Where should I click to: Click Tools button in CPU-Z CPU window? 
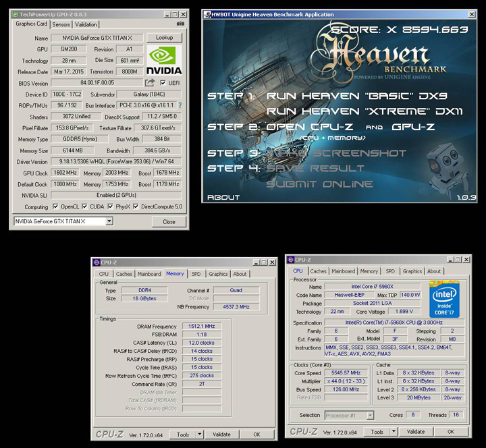pyautogui.click(x=377, y=432)
